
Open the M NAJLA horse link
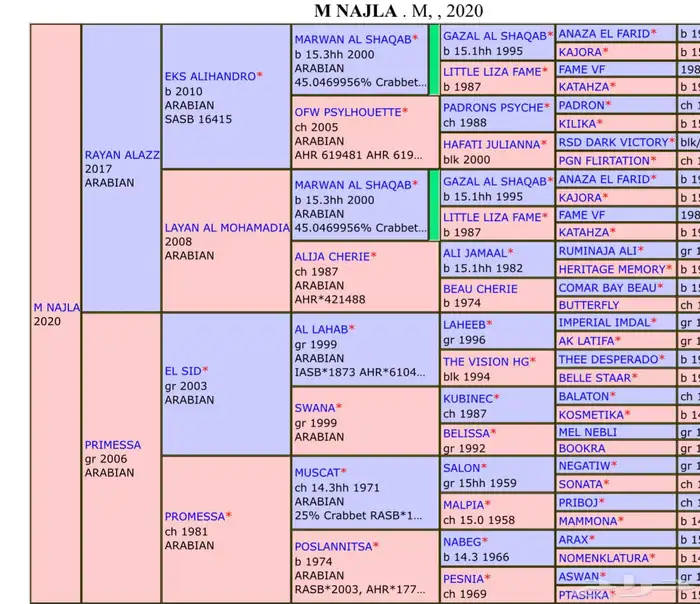[56, 306]
